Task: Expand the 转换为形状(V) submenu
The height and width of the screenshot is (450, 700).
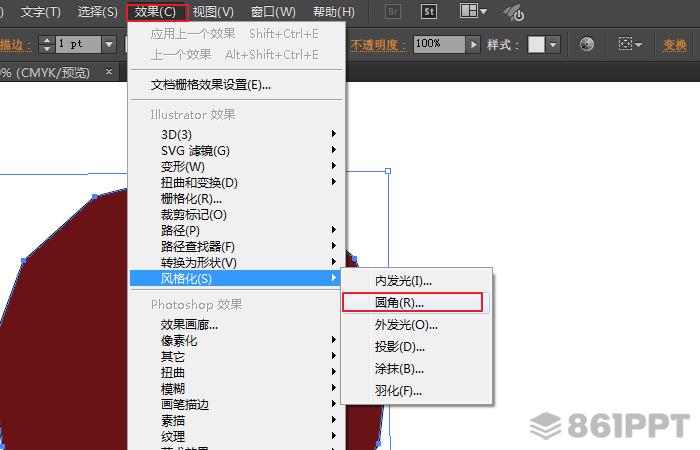Action: pos(237,262)
